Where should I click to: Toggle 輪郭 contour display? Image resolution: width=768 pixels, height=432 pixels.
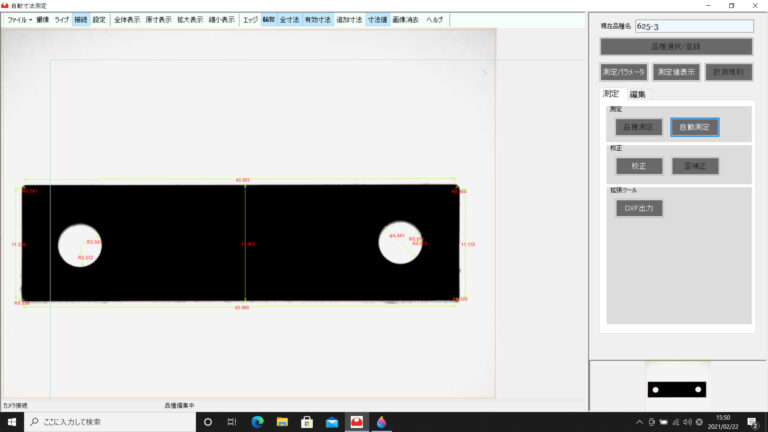[268, 19]
